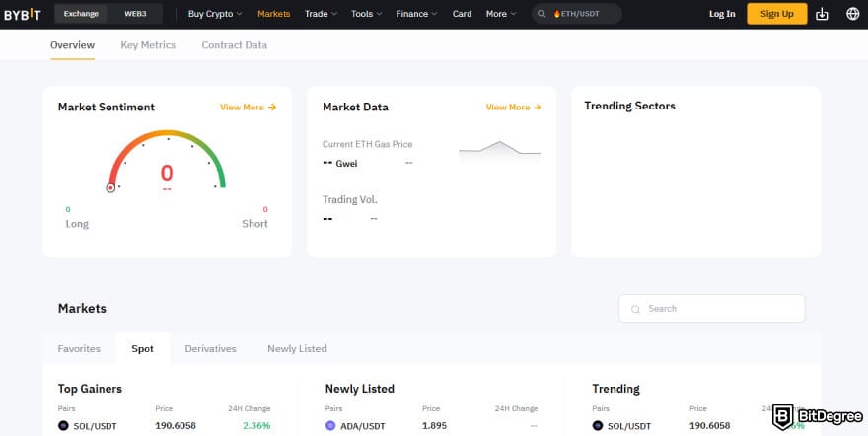
Task: Click the Trading Vol. label
Action: pyautogui.click(x=350, y=199)
